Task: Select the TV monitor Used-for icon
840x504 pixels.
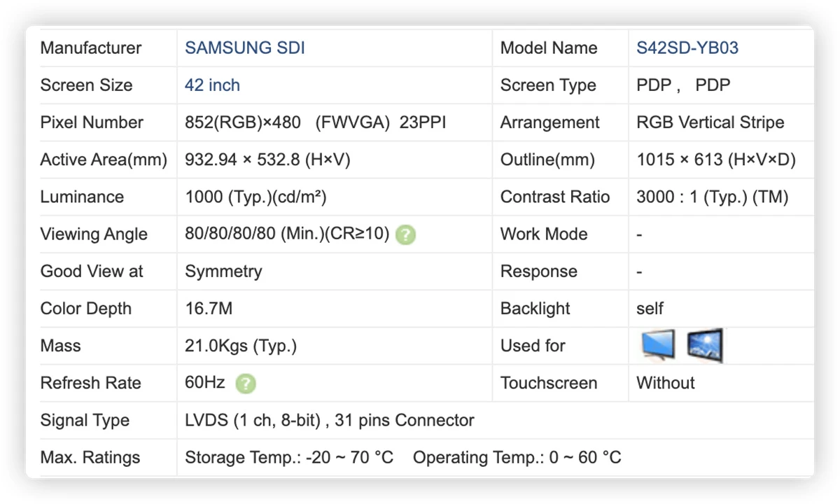Action: tap(658, 346)
